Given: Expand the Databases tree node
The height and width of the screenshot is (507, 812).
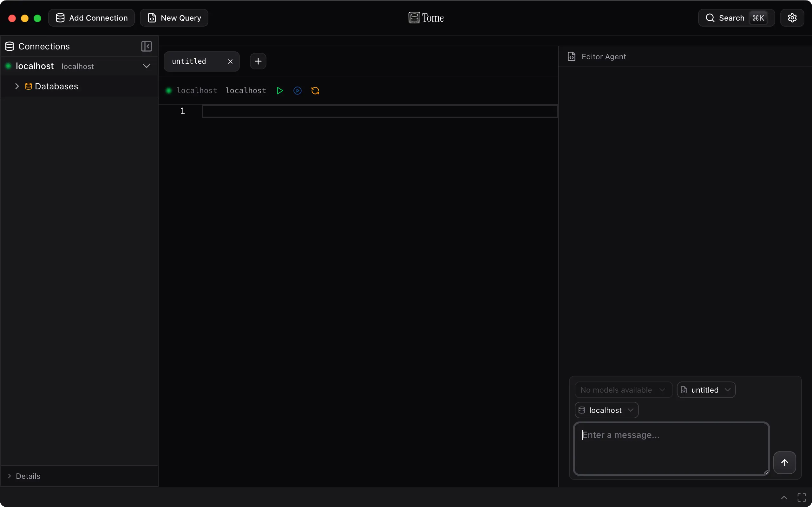Looking at the screenshot, I should coord(17,86).
